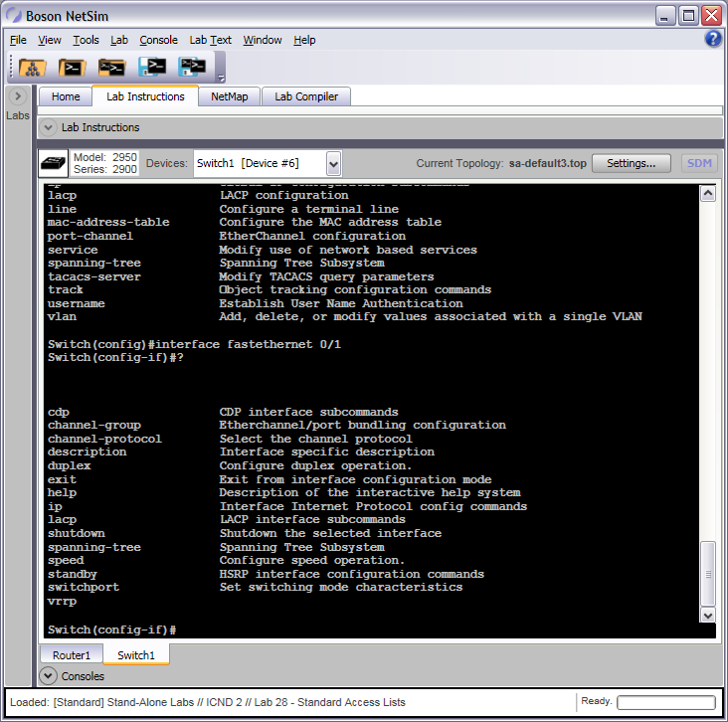Click the 'switchport' command in console
728x722 pixels.
coord(84,588)
